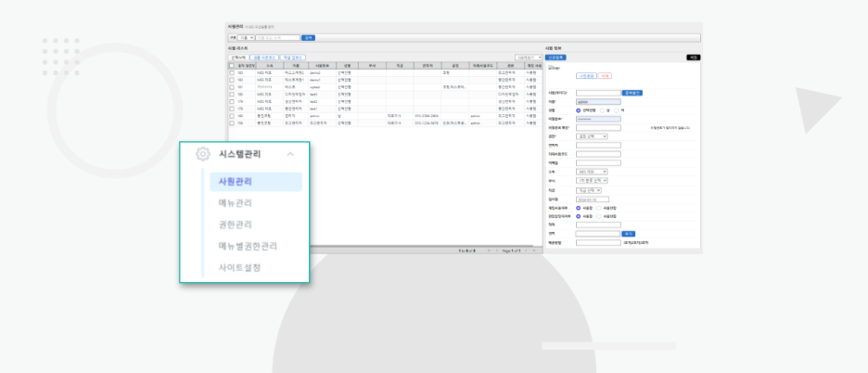This screenshot has width=868, height=373.
Task: Check the row checkbox for demo1
Action: pyautogui.click(x=232, y=80)
